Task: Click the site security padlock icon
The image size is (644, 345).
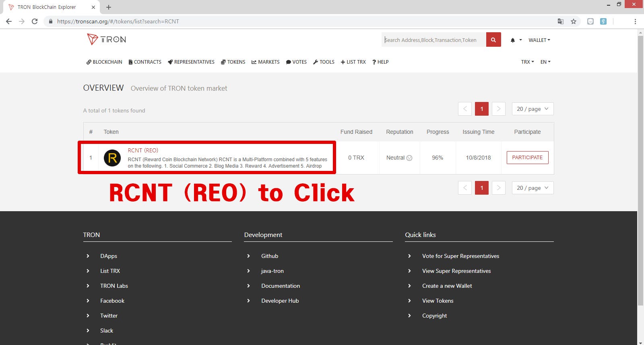Action: [x=50, y=21]
